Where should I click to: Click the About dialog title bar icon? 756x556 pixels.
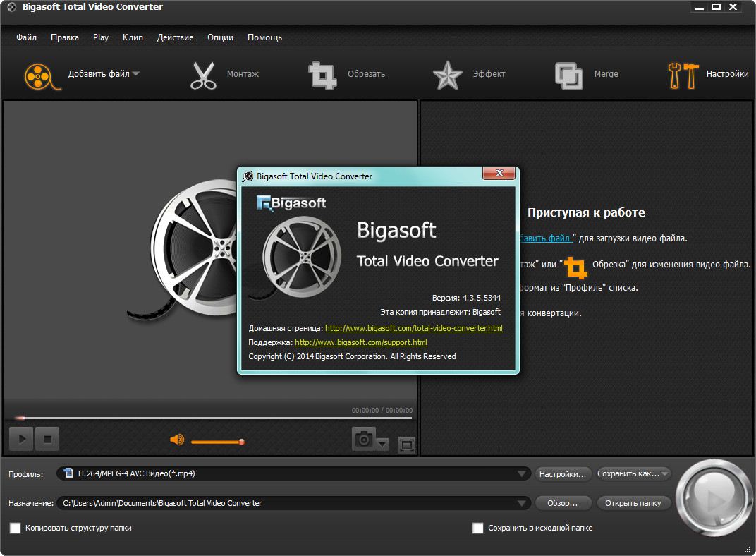(x=248, y=176)
